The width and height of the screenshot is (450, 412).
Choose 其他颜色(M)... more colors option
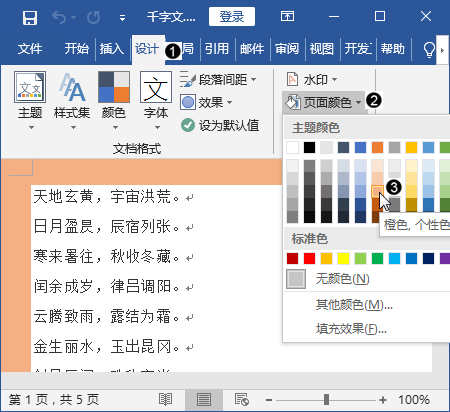tap(354, 304)
